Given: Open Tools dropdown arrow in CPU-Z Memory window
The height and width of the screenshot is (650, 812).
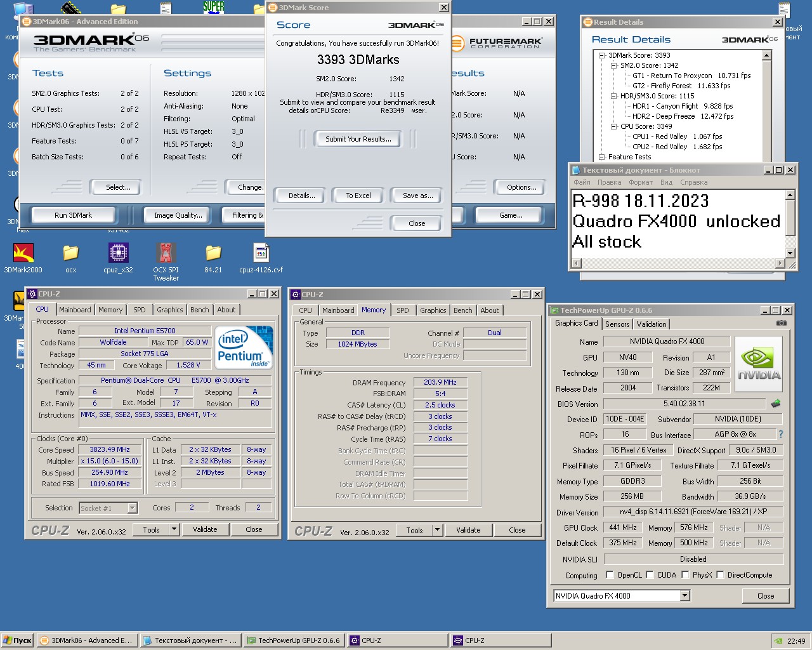Looking at the screenshot, I should click(437, 530).
